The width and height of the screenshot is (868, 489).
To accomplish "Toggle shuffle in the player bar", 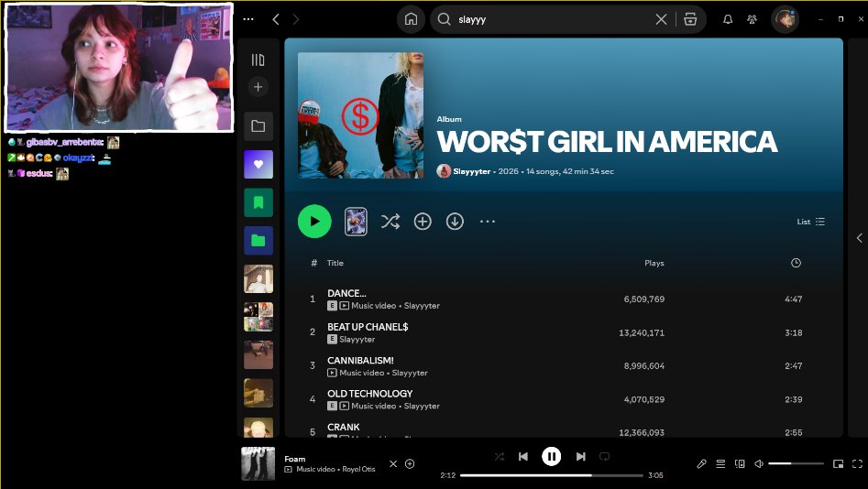I will click(500, 456).
